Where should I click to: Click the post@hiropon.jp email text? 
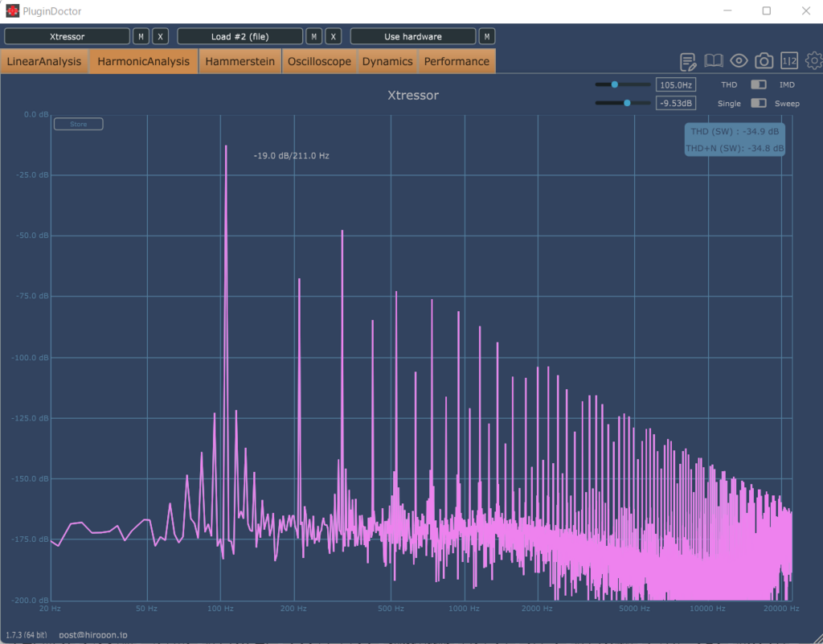point(93,634)
